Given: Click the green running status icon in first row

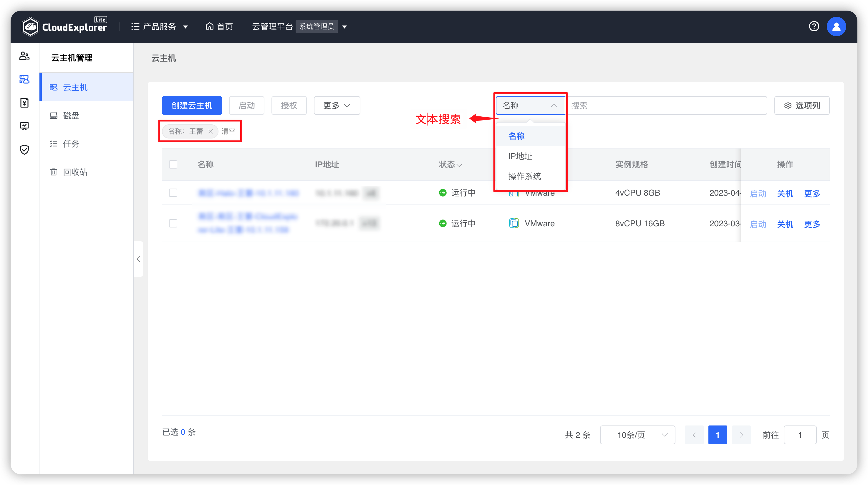Looking at the screenshot, I should (x=443, y=193).
